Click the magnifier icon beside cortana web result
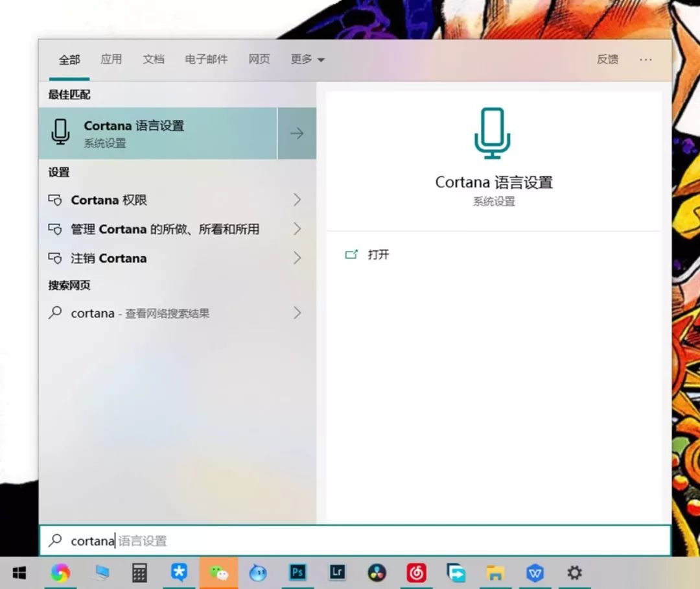The image size is (700, 589). tap(55, 312)
